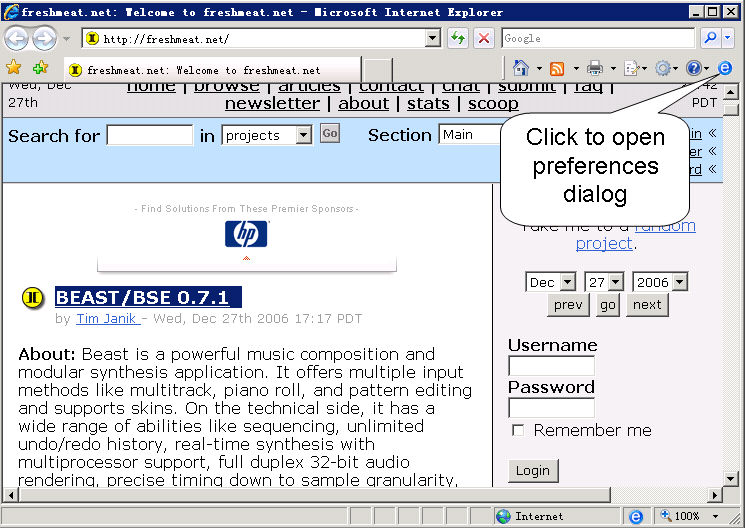Viewport: 745px width, 528px height.
Task: Click the vertical scrollbar up arrow
Action: coord(731,92)
